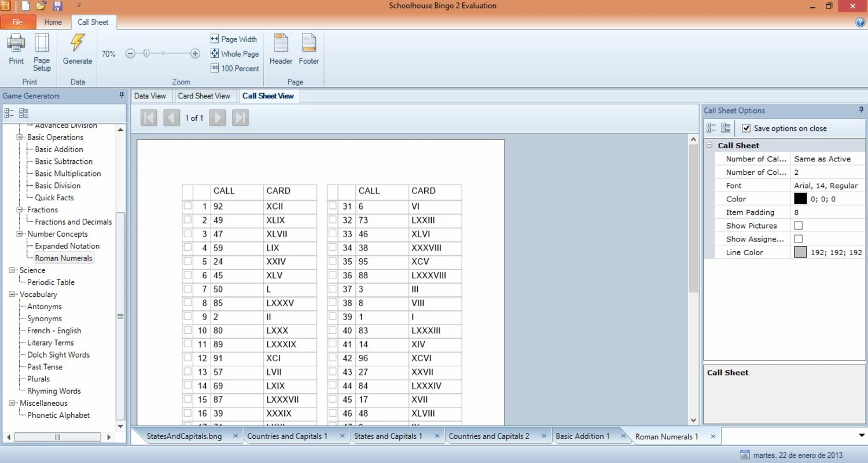Collapse the Call Sheet property category
Image resolution: width=868 pixels, height=463 pixels.
(x=709, y=145)
